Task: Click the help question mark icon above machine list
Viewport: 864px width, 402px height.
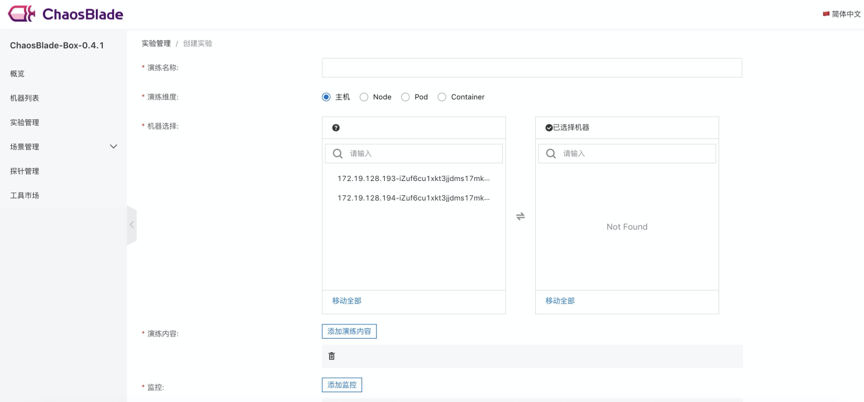Action: [336, 128]
